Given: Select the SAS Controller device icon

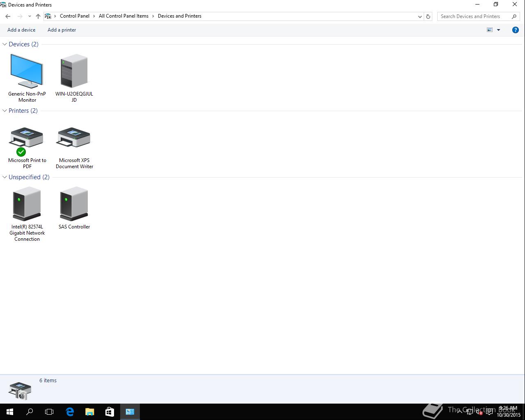Looking at the screenshot, I should click(74, 204).
